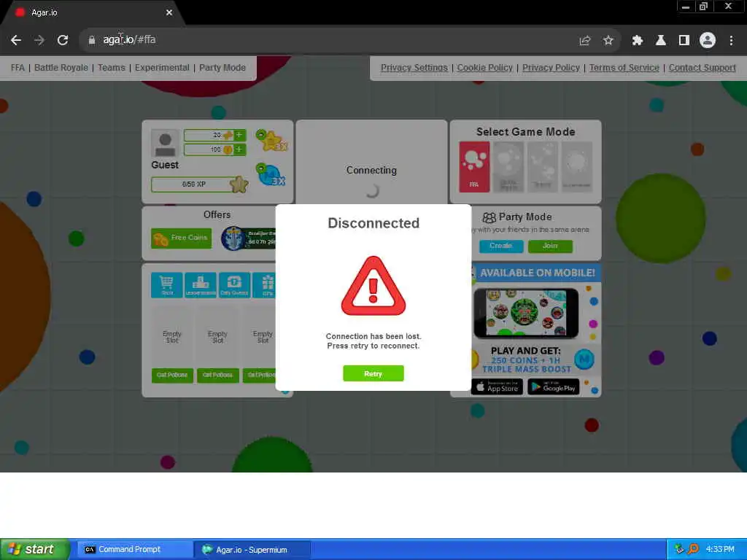Click the Party Mode Join button
This screenshot has height=560, width=747.
click(550, 246)
